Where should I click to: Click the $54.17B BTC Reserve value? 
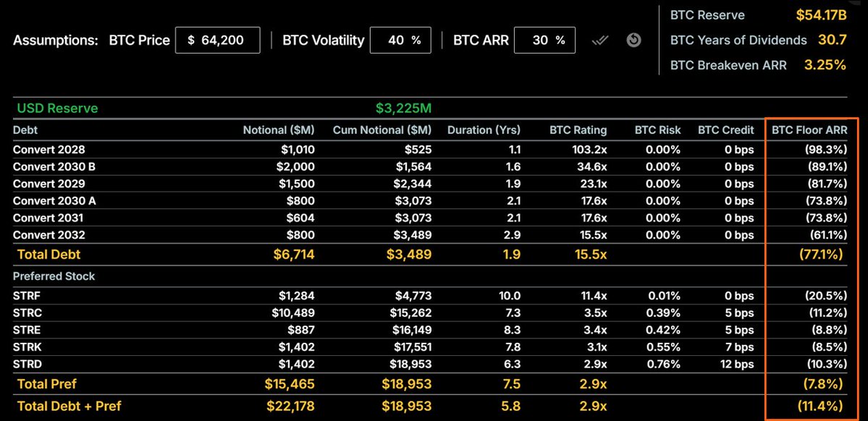(822, 15)
